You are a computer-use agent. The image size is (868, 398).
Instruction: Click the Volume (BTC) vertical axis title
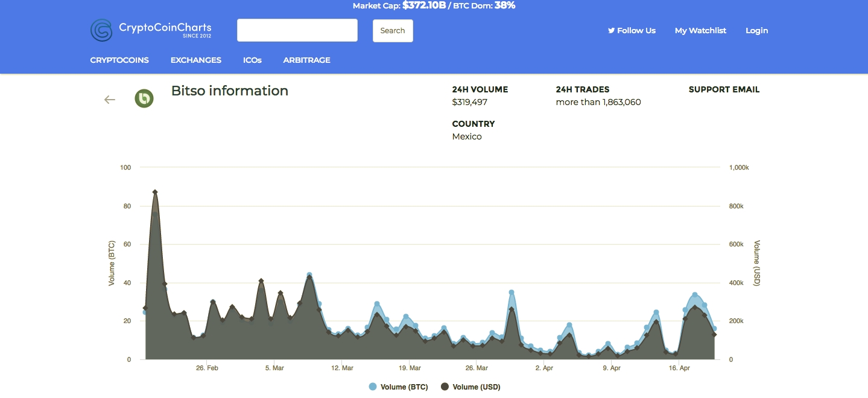112,263
